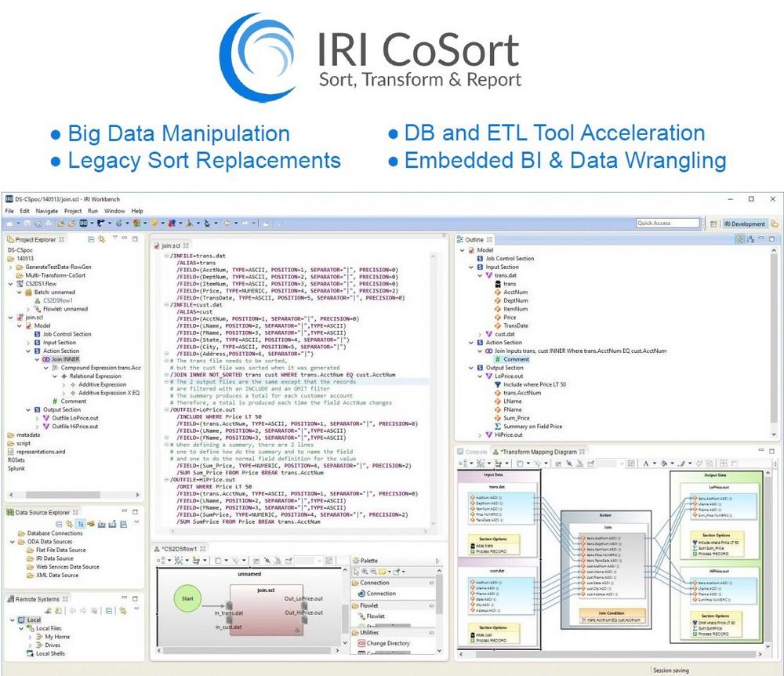
Task: Switch to the Console tab
Action: coord(475,452)
